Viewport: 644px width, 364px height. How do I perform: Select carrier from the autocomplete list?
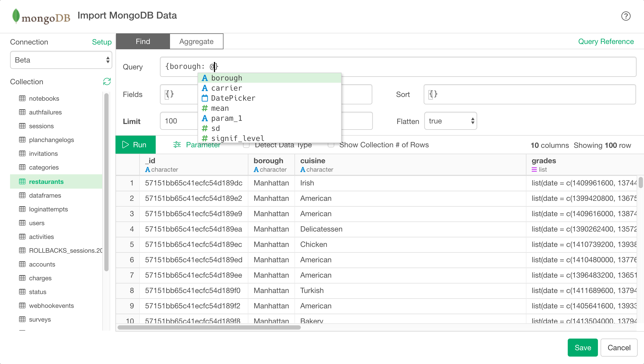coord(269,88)
